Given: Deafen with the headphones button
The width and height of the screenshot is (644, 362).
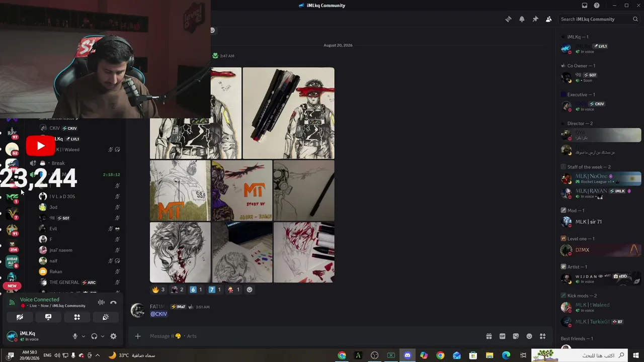Looking at the screenshot, I should click(x=94, y=336).
